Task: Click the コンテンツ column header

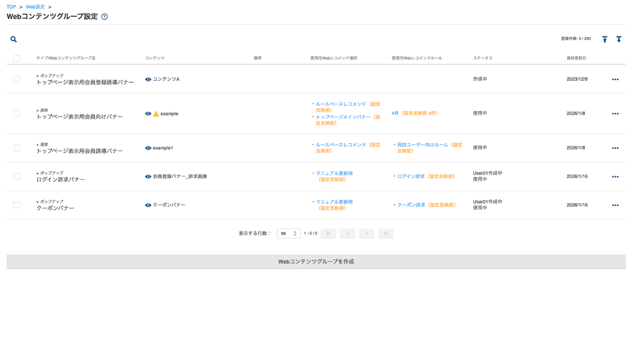Action: point(155,58)
